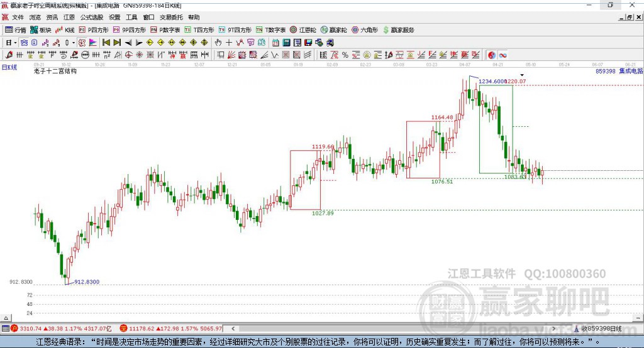Click the horizontal scrollbar left arrow
Image resolution: width=644 pixels, height=348 pixels.
tap(233, 329)
